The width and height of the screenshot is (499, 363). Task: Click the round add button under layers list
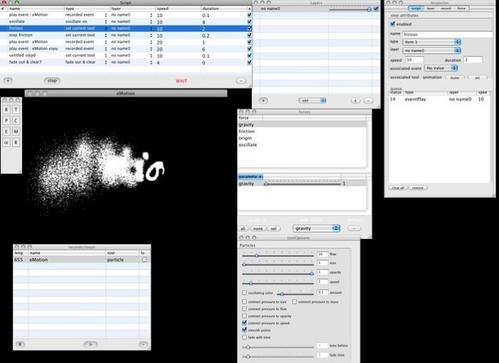click(x=263, y=100)
